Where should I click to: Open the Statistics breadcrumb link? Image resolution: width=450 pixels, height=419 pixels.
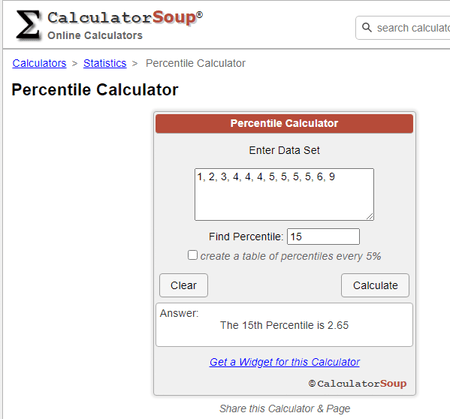click(x=105, y=63)
